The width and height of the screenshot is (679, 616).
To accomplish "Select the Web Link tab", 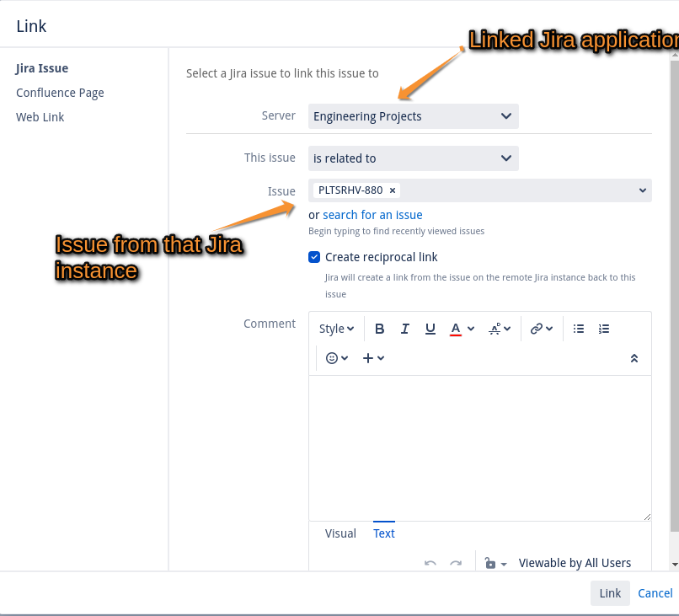I will point(40,117).
